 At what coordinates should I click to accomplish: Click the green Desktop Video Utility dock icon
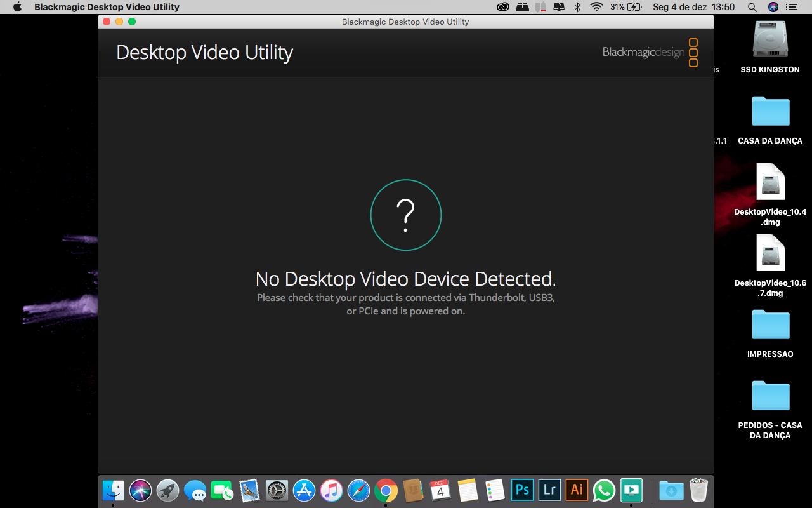631,490
